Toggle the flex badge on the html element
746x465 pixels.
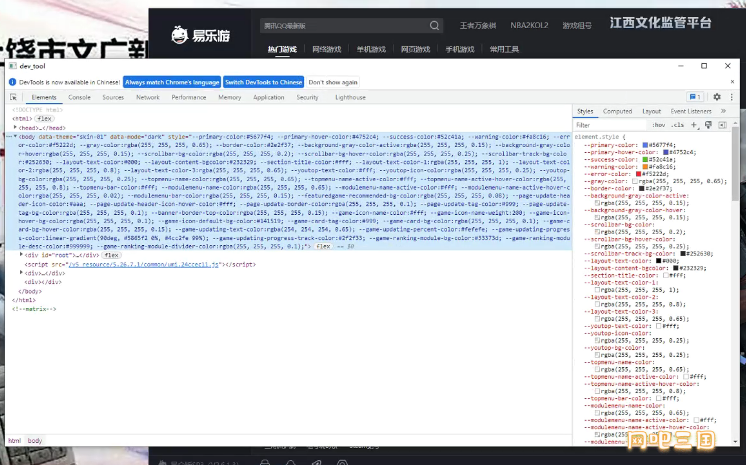[x=44, y=119]
